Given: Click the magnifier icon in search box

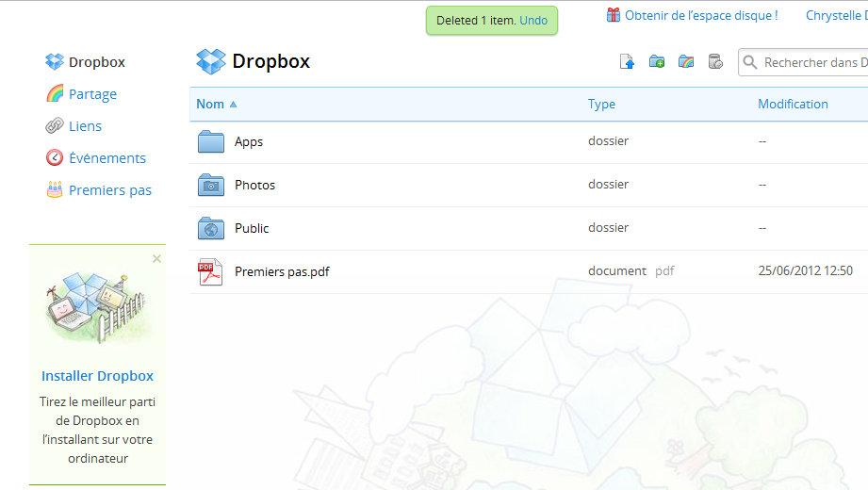Looking at the screenshot, I should (749, 62).
